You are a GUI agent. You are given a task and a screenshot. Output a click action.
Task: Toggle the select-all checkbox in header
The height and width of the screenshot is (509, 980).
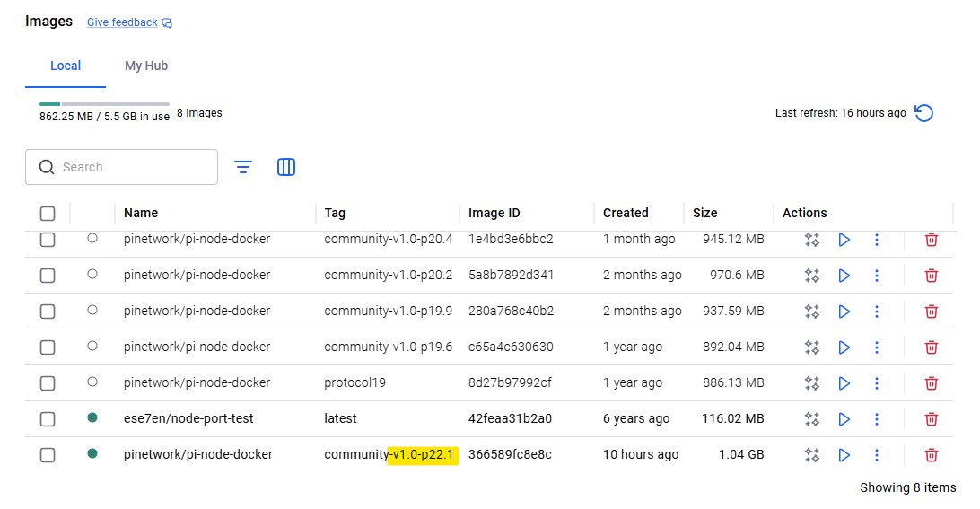click(48, 214)
